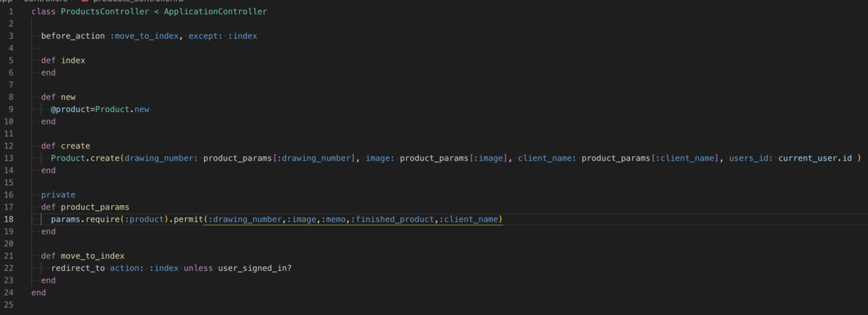Click the before_action keyword
Screen dimensions: 868x315
coord(73,36)
